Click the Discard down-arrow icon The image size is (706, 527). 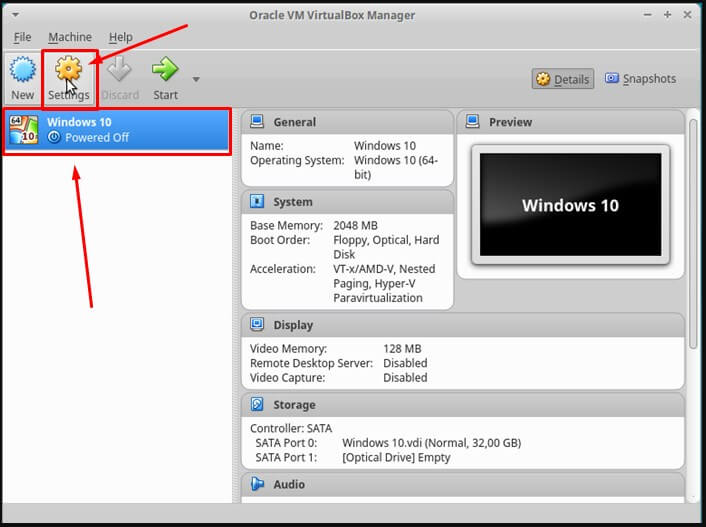coord(120,69)
